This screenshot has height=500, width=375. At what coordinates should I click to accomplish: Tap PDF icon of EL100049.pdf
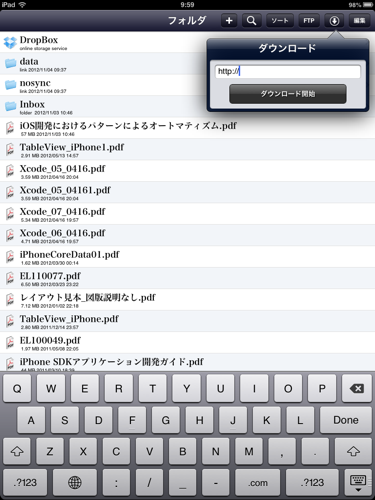(10, 342)
